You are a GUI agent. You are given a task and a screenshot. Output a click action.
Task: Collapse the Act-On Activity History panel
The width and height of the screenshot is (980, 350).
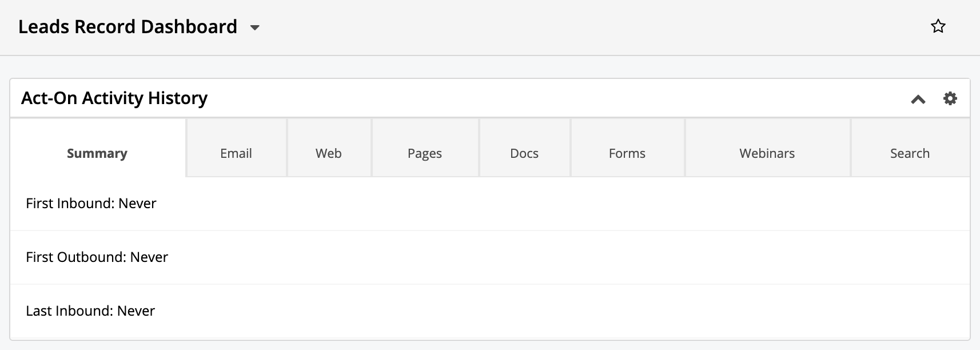(918, 99)
